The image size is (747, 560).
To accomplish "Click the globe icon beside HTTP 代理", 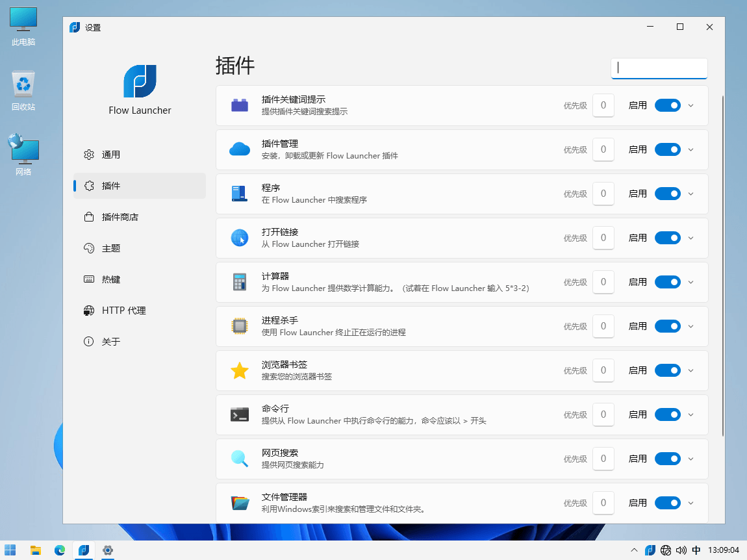I will click(89, 311).
